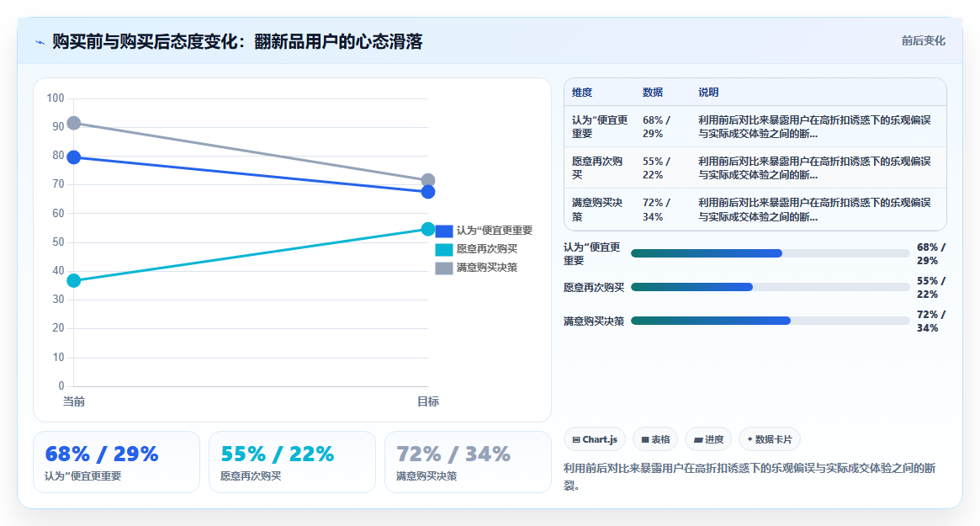Toggle the 愿意再次购买 cyan legend swatch
This screenshot has width=980, height=526.
click(x=444, y=250)
